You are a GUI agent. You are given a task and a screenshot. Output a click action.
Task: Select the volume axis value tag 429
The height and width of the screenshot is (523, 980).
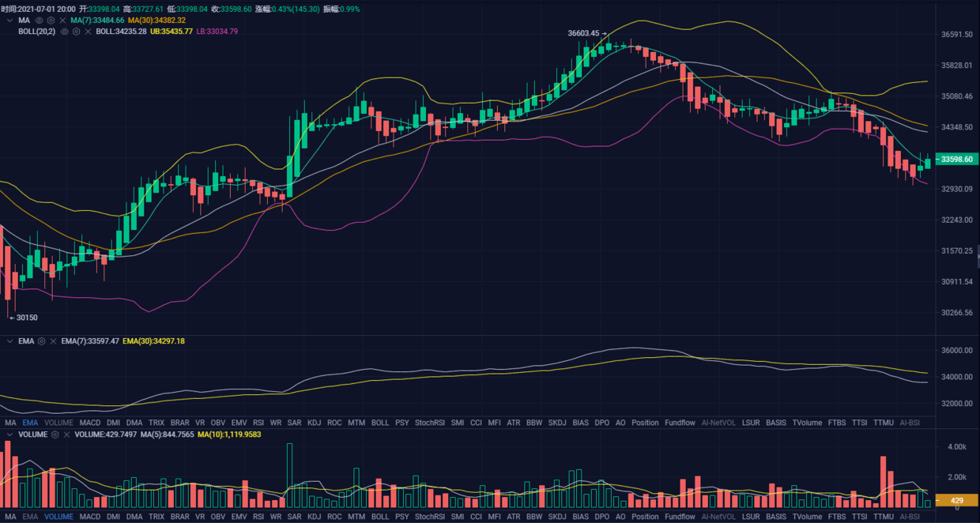click(955, 500)
